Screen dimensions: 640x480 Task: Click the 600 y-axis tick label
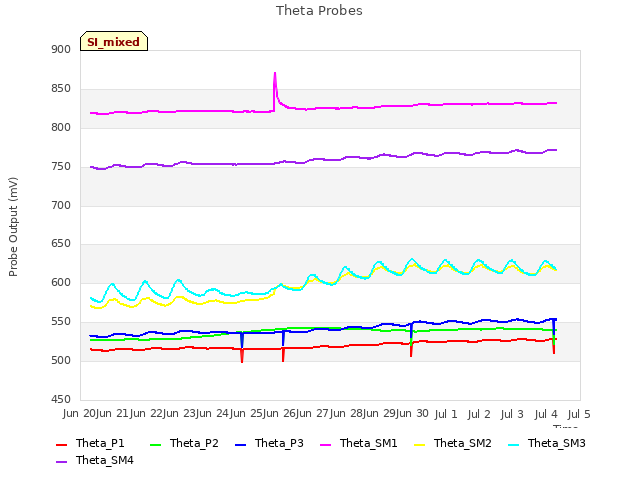click(x=61, y=282)
